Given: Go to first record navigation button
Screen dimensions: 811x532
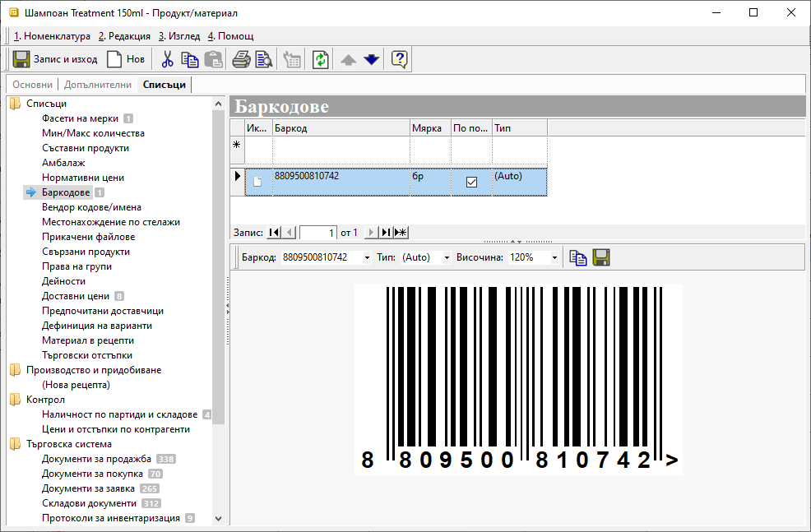Looking at the screenshot, I should click(x=274, y=233).
